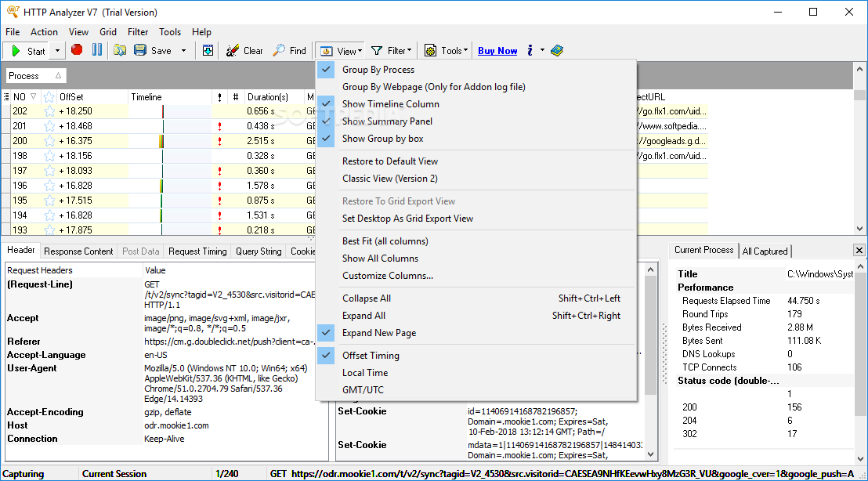Click the help book icon in the toolbar
868x481 pixels.
tap(557, 50)
